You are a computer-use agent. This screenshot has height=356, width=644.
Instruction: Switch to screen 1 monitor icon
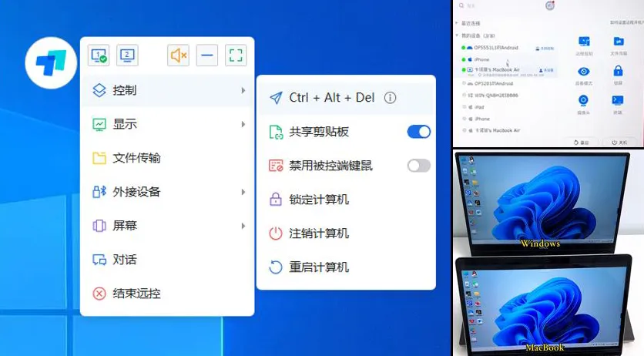click(x=99, y=55)
